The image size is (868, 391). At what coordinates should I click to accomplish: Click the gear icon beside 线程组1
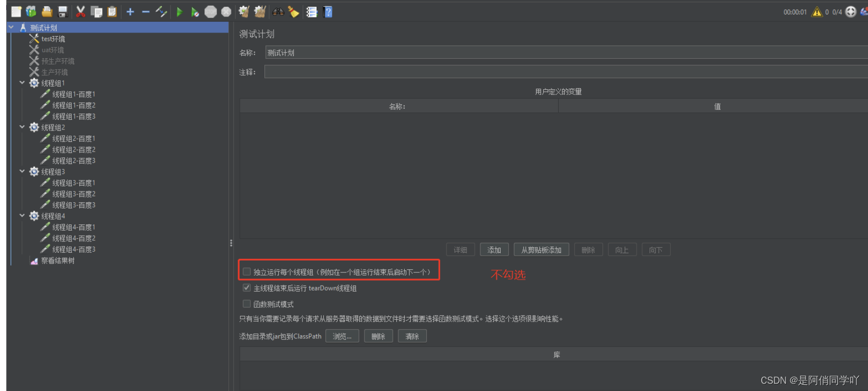coord(34,83)
